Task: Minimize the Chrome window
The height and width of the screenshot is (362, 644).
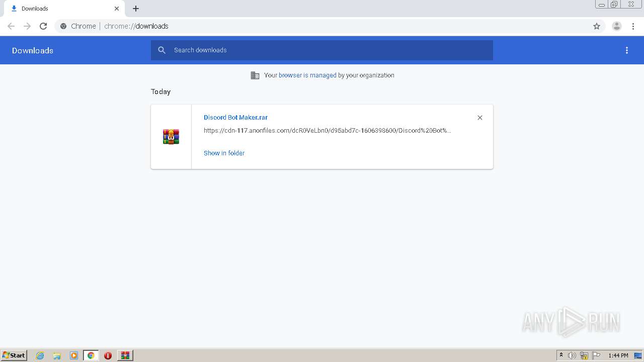Action: click(602, 5)
